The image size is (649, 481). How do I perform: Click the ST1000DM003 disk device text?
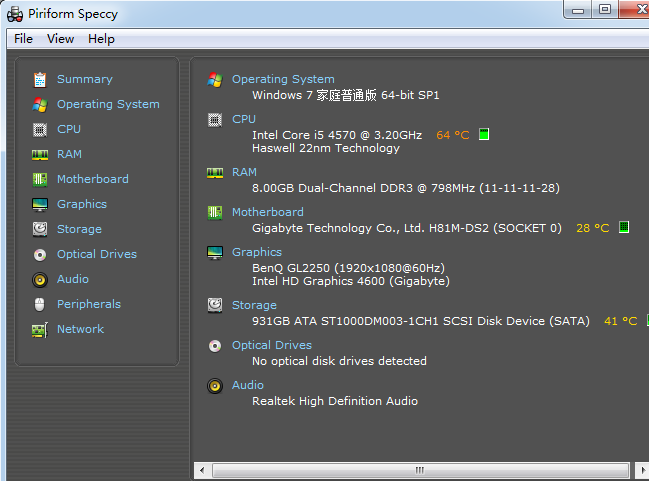[x=421, y=321]
